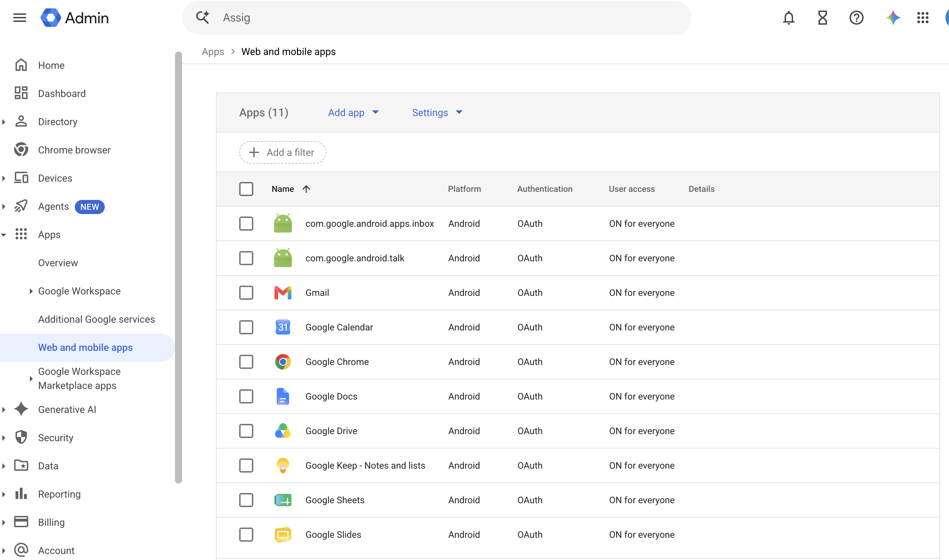949x560 pixels.
Task: Select the Google Sheets row checkbox
Action: (x=246, y=500)
